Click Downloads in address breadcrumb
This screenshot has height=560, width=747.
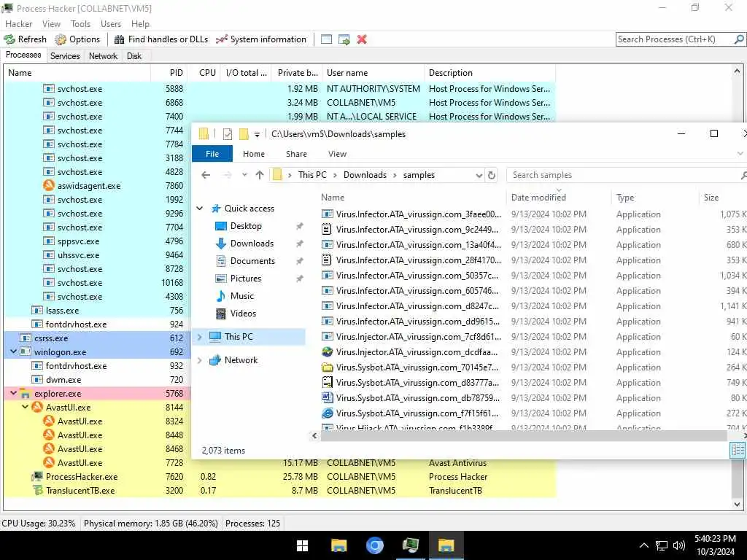[365, 175]
